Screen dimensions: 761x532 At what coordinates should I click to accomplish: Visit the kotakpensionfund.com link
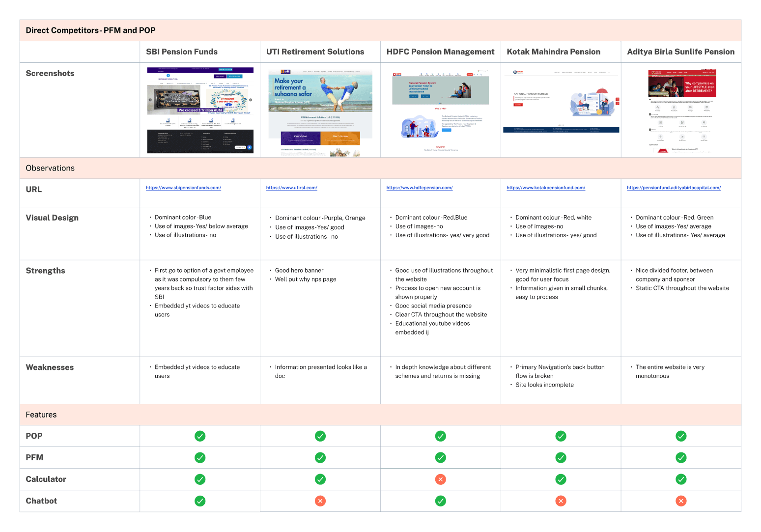[546, 188]
